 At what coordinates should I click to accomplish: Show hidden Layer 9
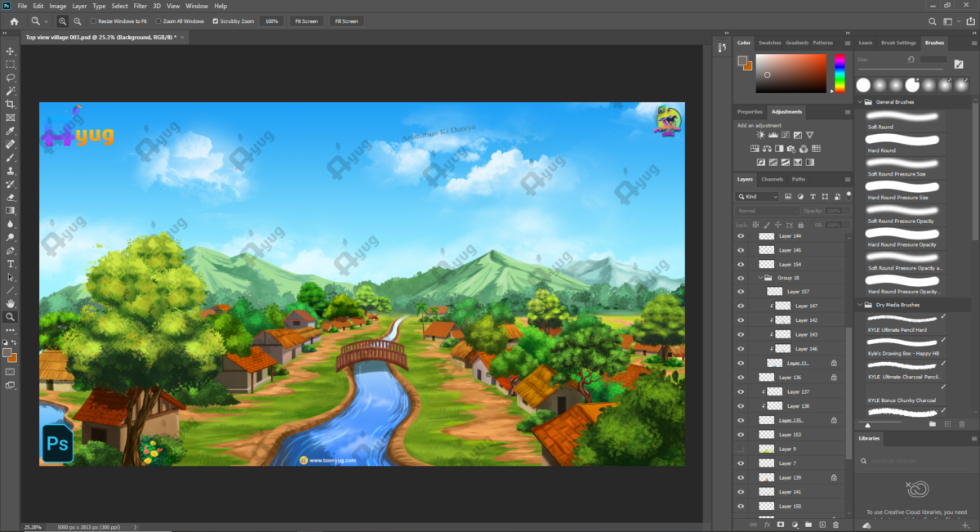pyautogui.click(x=742, y=449)
